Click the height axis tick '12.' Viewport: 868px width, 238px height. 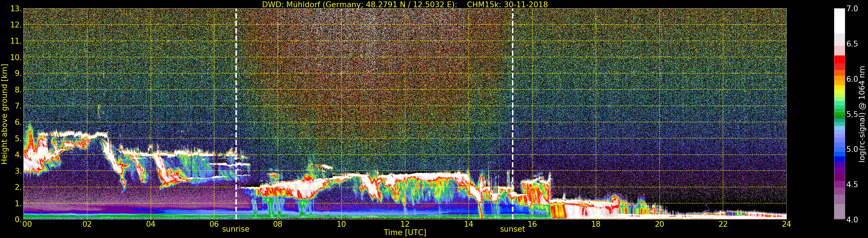pyautogui.click(x=16, y=25)
